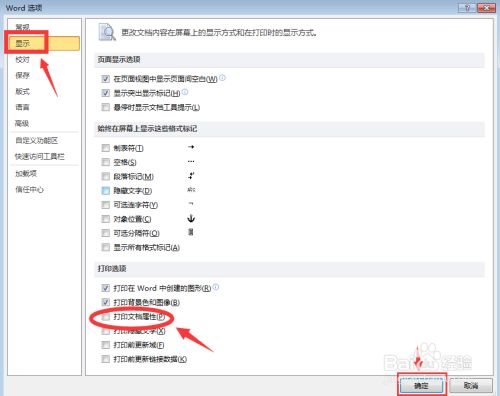
Task: Check the 对象位置(C) option
Action: [x=106, y=219]
